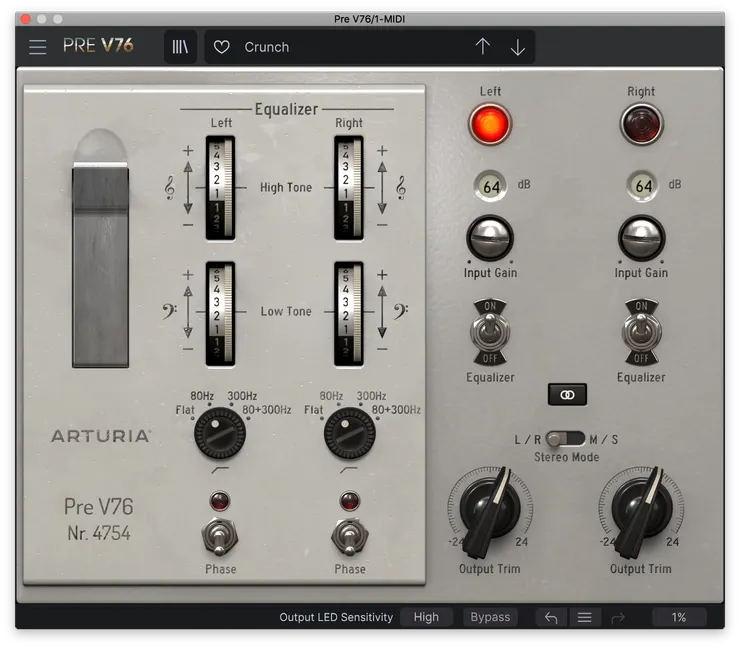Viewport: 740px width, 648px height.
Task: Click the Left High Tone thumbwheel
Action: click(x=220, y=188)
